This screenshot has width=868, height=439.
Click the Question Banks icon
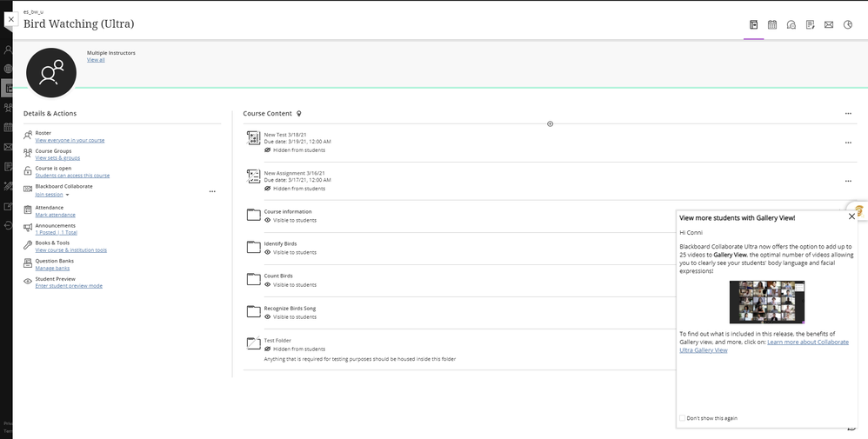tap(28, 263)
